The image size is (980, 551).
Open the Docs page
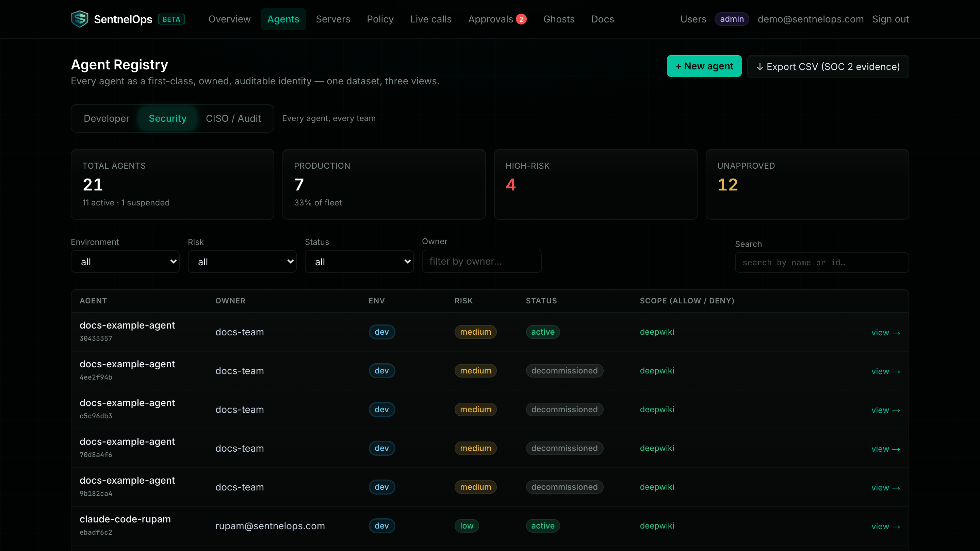pyautogui.click(x=602, y=19)
